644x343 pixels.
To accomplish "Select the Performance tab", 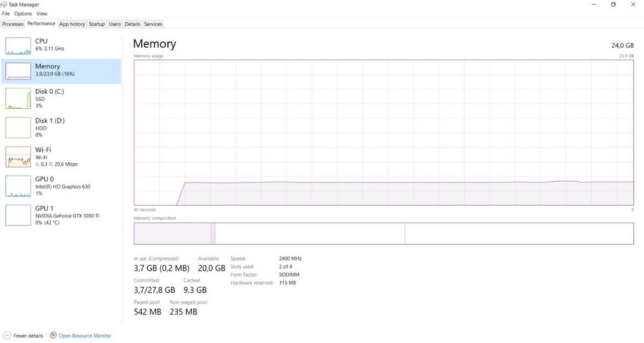I will click(41, 23).
